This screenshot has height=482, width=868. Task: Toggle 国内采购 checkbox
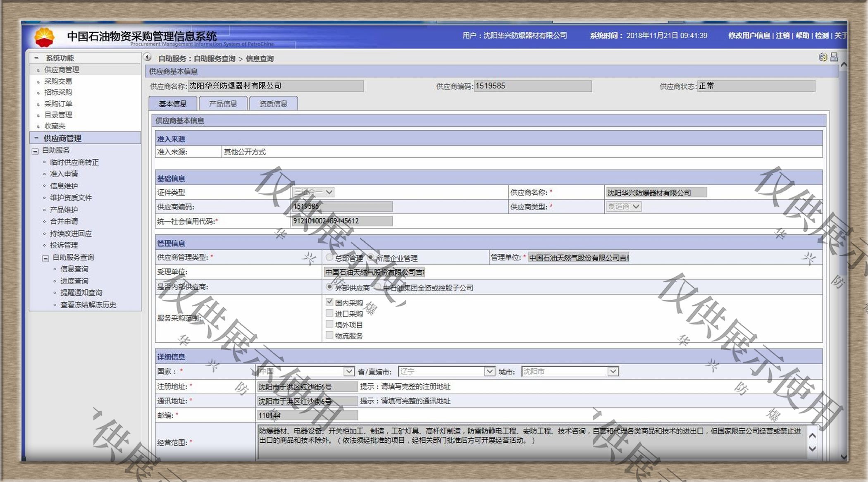[x=329, y=302]
